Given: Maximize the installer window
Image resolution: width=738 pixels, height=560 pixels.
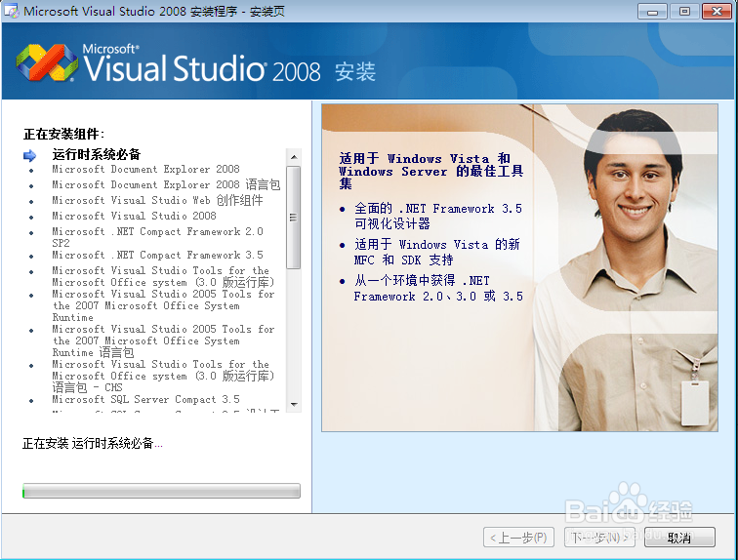Looking at the screenshot, I should coord(684,12).
